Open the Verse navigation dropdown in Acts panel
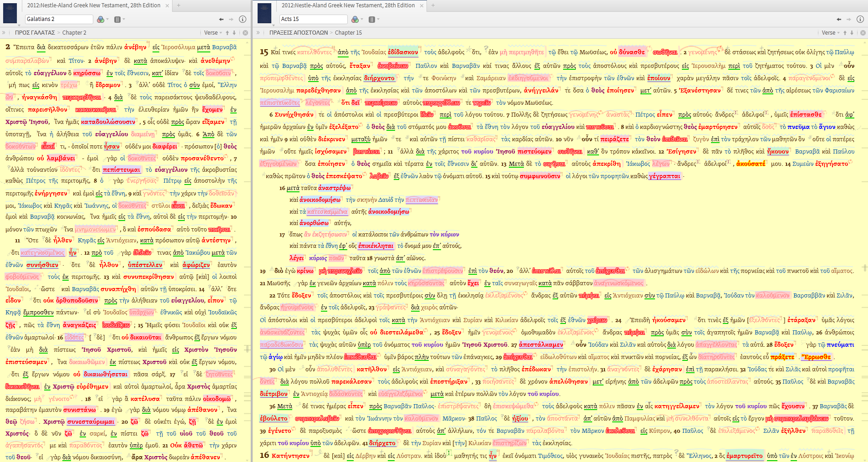This screenshot has width=868, height=462. point(831,33)
